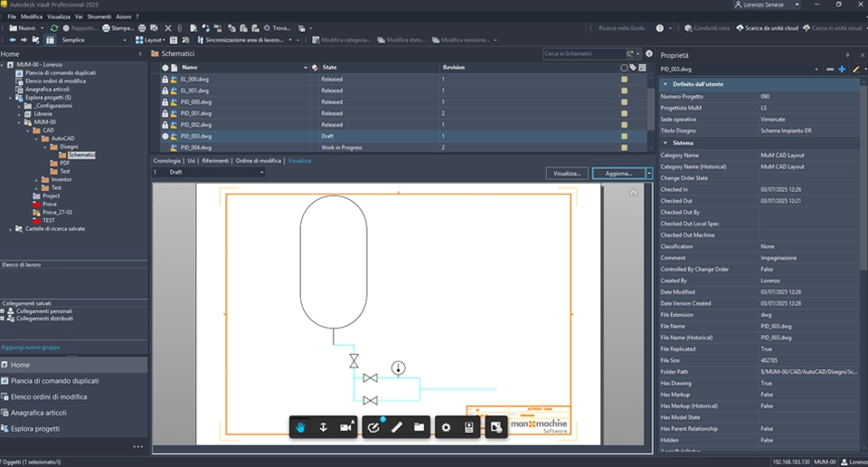The image size is (868, 467).
Task: Open the markup tool in viewer toolbar
Action: [373, 427]
